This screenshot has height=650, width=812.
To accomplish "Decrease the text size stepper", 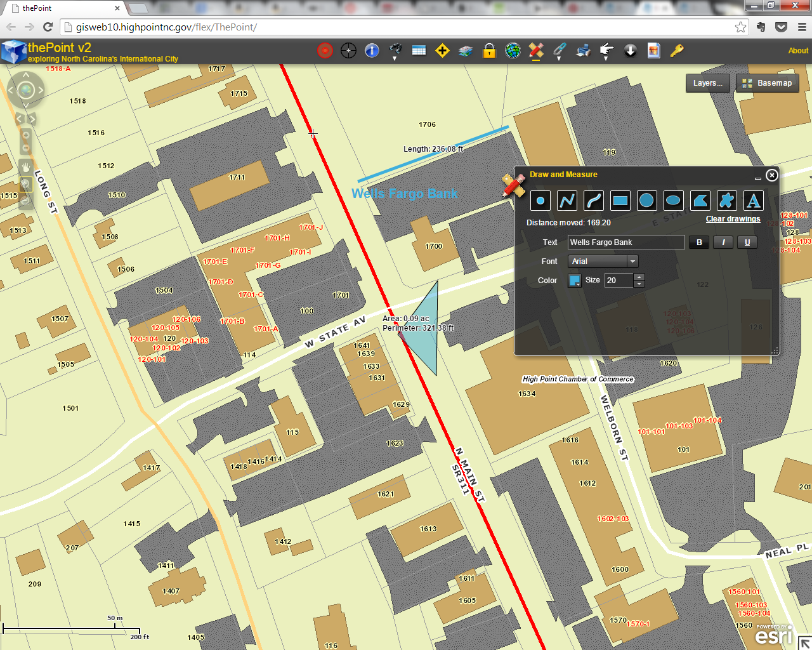I will pos(639,284).
